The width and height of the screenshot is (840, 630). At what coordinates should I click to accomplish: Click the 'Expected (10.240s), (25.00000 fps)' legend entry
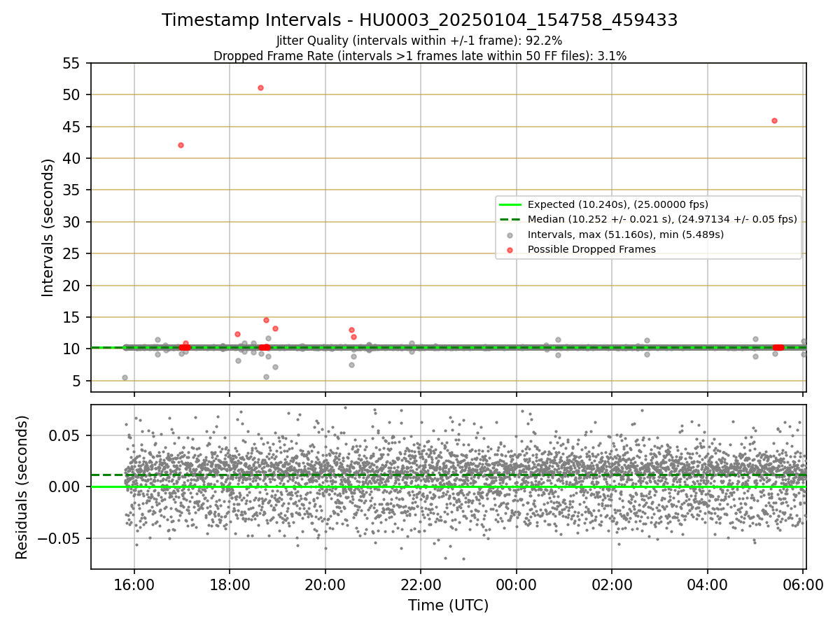[618, 205]
